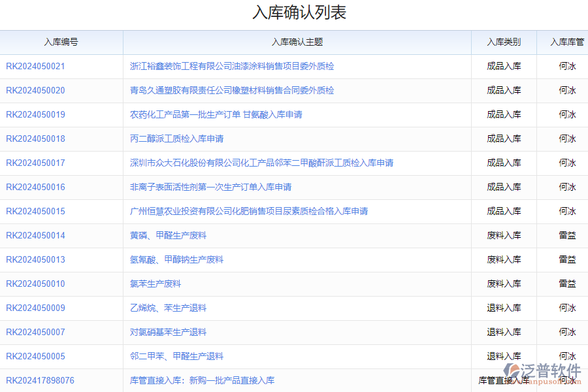
Task: Open 邻二甲苯、甲醛生产退料 entry subject
Action: (x=176, y=356)
